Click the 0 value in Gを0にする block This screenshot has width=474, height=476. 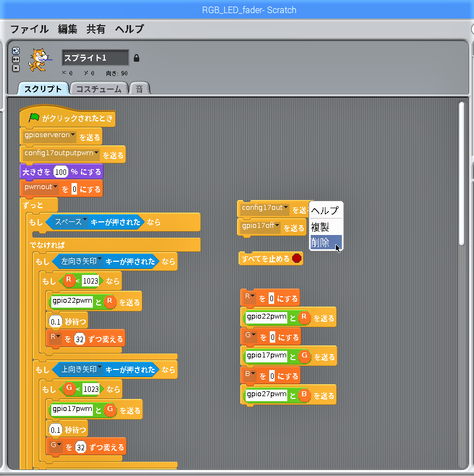tap(272, 337)
